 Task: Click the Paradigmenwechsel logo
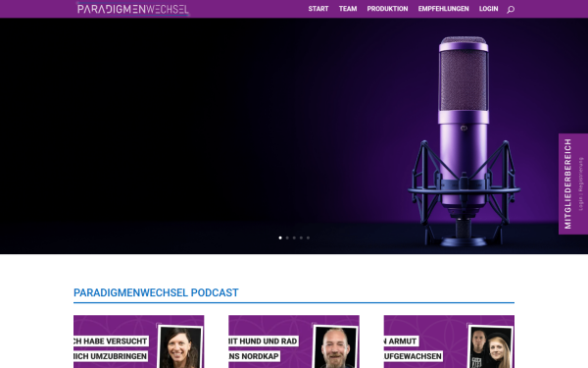[132, 9]
